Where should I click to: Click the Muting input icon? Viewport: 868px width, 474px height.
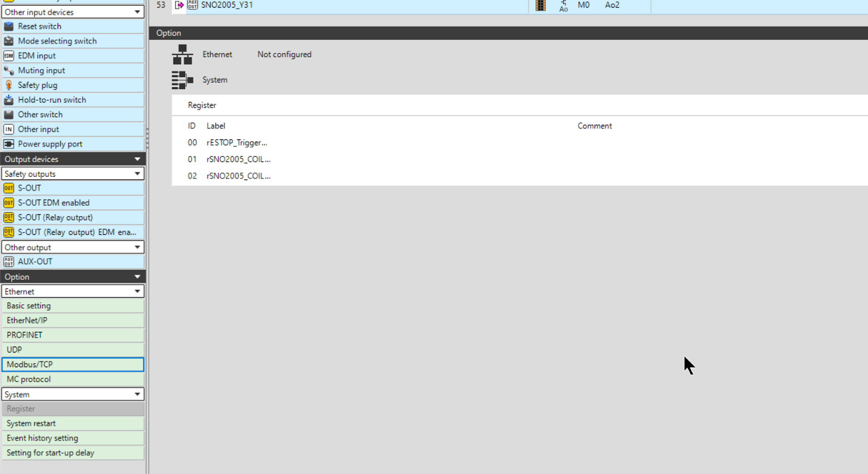click(x=9, y=71)
